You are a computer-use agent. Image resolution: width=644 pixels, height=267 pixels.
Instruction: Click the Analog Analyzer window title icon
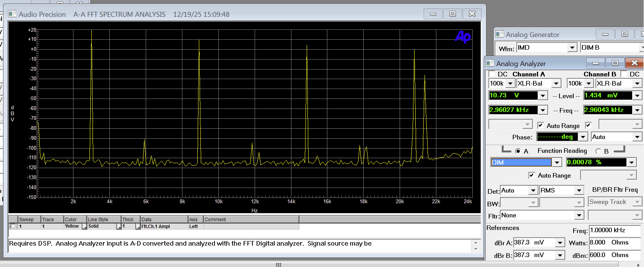coord(490,63)
